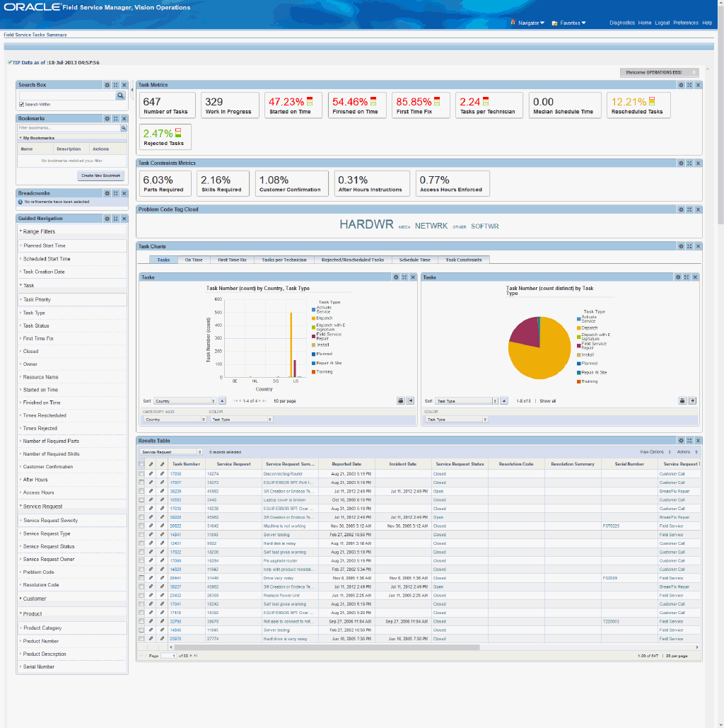
Task: Switch to the First Time Fix tab
Action: point(232,260)
